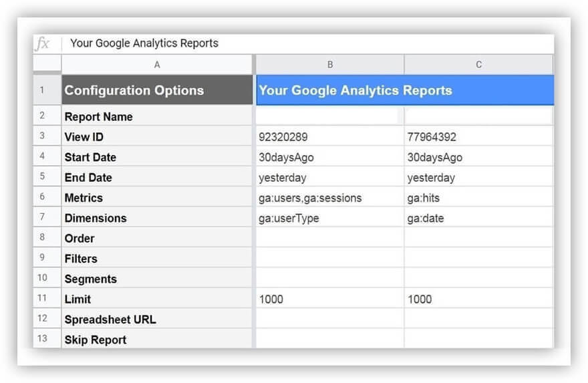Screen dimensions: 588x383
Task: Select the Limit label cell
Action: click(x=157, y=298)
